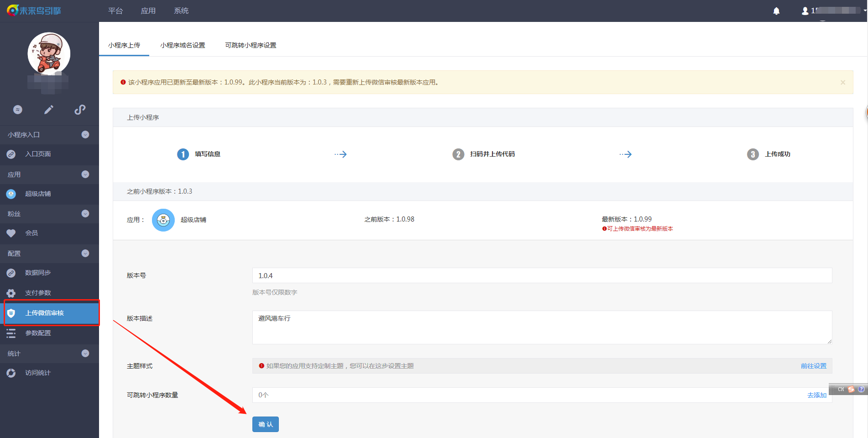Click the 确认 button
The height and width of the screenshot is (438, 868).
pyautogui.click(x=265, y=424)
